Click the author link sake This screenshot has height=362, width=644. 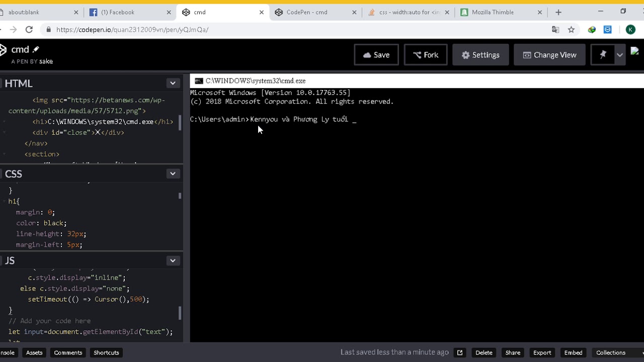[x=46, y=61]
